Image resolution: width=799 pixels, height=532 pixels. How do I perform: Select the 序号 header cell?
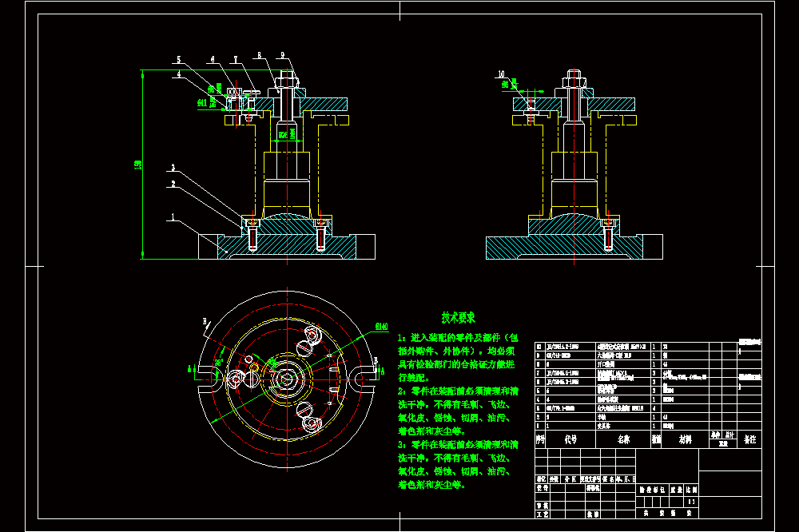tap(540, 439)
